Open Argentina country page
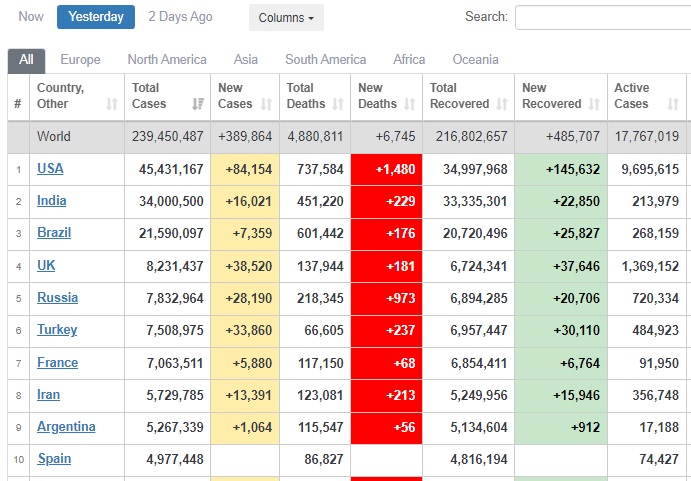This screenshot has width=691, height=481. tap(66, 427)
